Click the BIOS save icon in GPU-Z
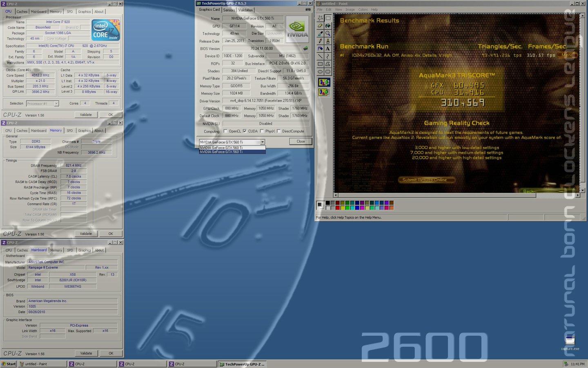588x368 pixels. 305,48
